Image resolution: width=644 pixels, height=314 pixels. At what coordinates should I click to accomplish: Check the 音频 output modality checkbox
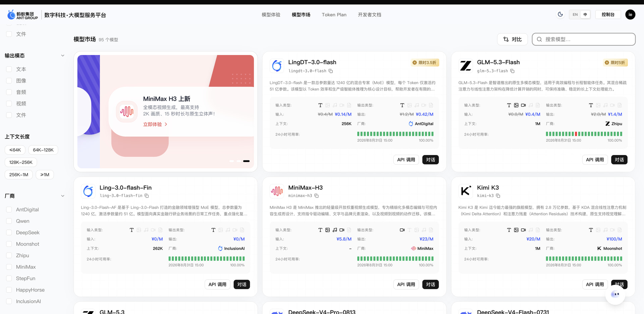(x=9, y=92)
